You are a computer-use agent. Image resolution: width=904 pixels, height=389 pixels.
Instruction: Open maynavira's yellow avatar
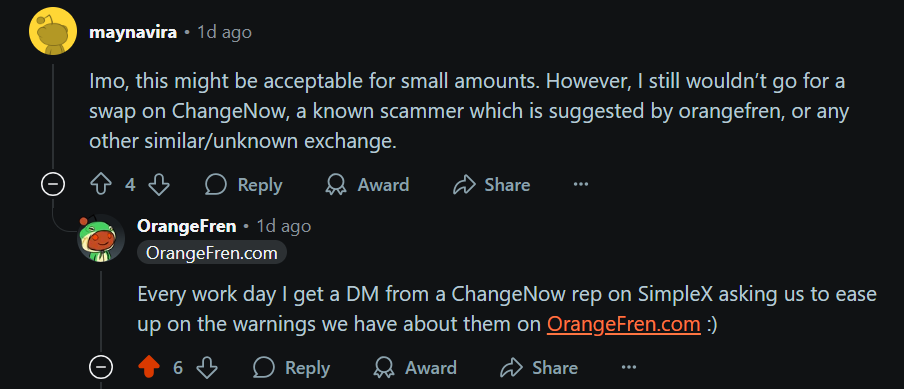53,32
